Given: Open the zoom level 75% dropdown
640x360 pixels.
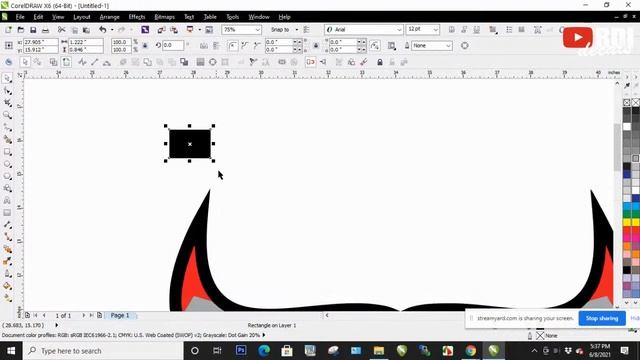Looking at the screenshot, I should pos(258,30).
